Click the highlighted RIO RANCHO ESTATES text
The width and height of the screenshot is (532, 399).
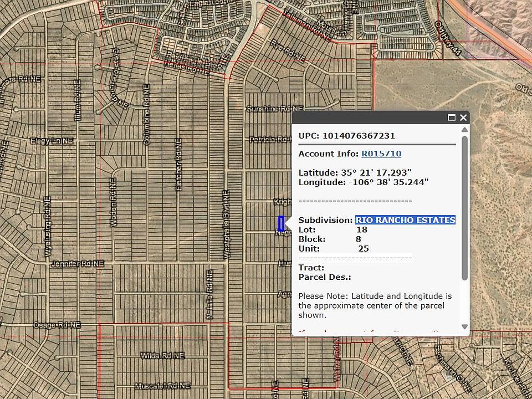pos(405,220)
